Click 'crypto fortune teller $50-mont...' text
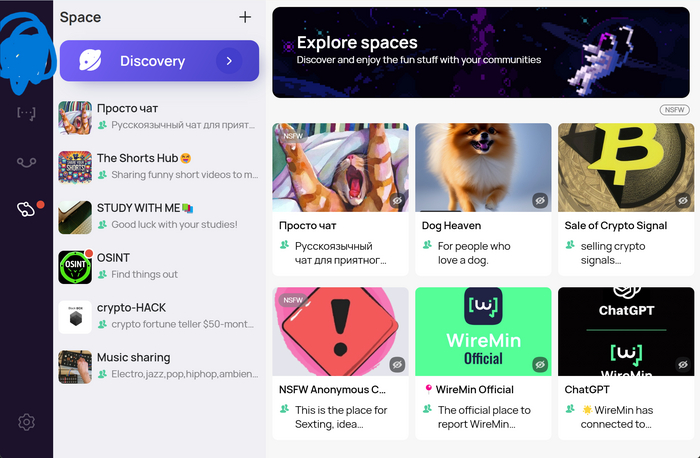 (182, 324)
